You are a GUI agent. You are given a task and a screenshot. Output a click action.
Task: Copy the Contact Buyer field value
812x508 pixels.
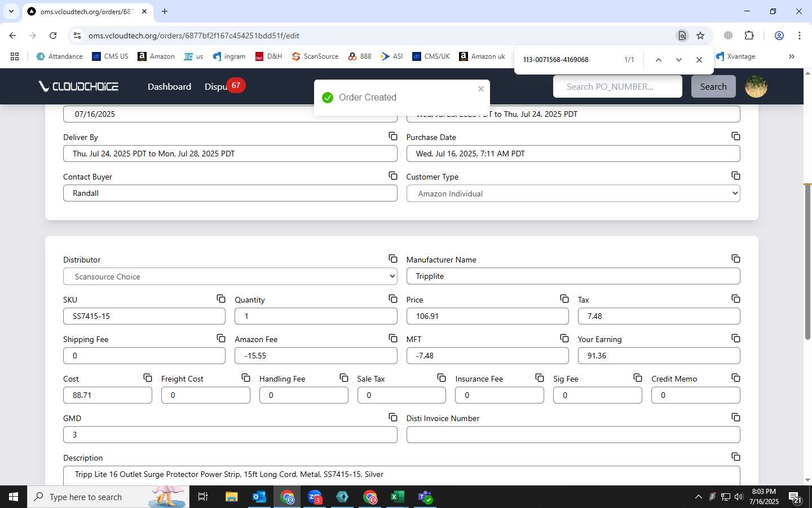click(x=393, y=176)
